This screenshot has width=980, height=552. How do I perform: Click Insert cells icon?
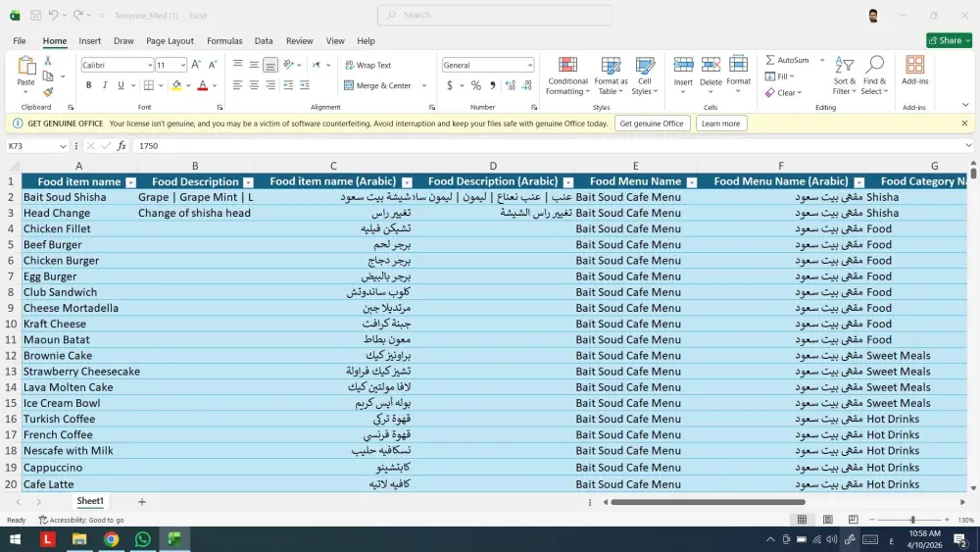tap(683, 65)
